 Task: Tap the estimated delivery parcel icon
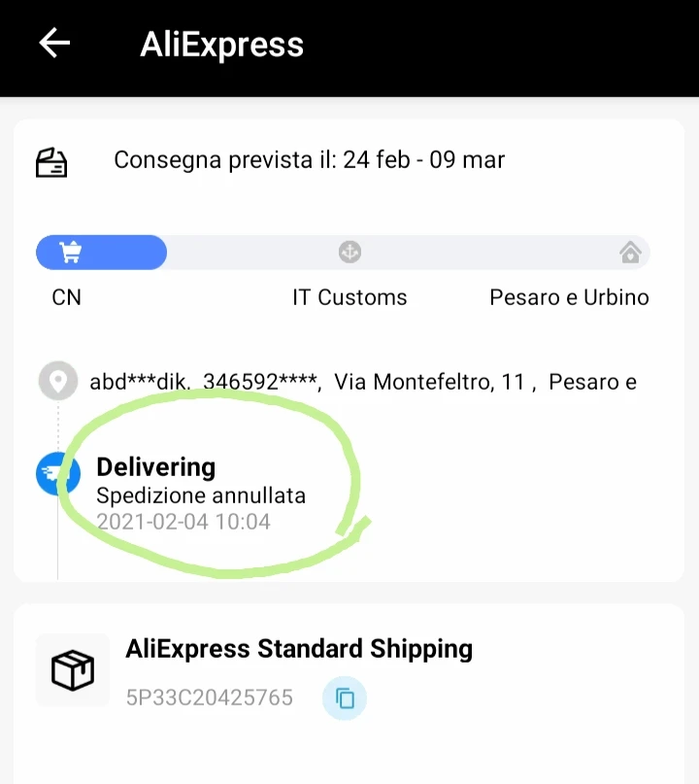(x=51, y=162)
